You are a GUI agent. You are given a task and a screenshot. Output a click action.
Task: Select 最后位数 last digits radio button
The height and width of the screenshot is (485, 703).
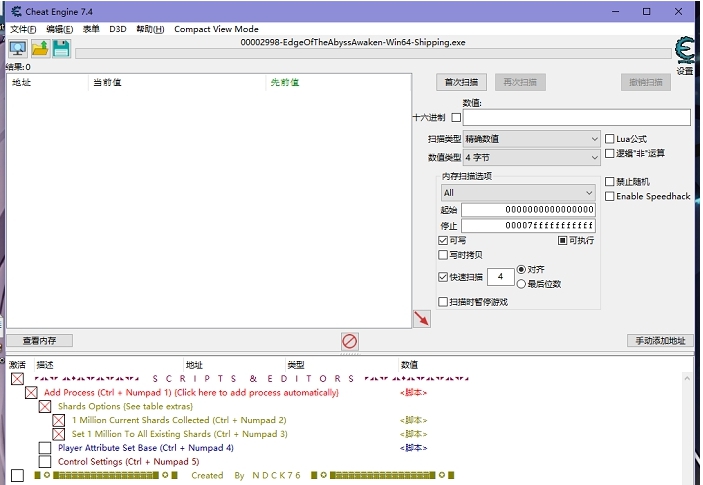tap(521, 284)
